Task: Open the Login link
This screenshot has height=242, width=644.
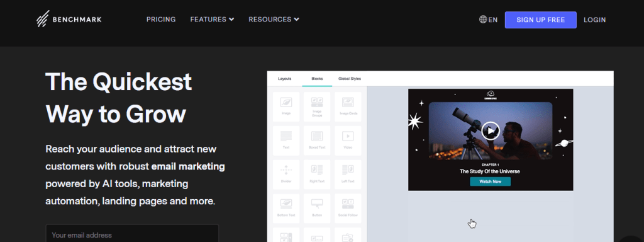Action: (x=595, y=20)
